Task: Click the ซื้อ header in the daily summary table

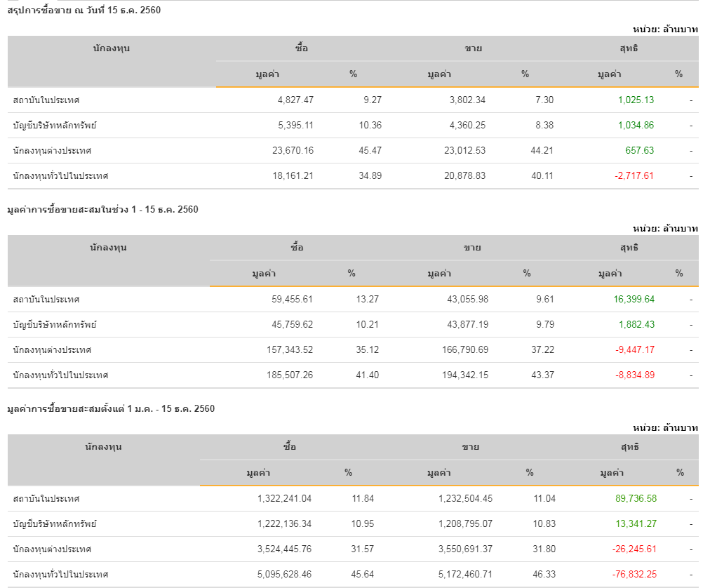Action: click(x=302, y=48)
